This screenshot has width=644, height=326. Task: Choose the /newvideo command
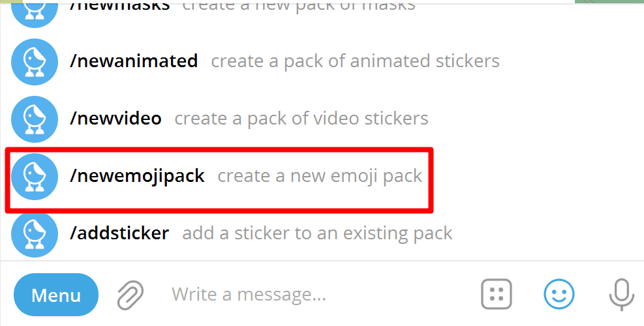[115, 119]
